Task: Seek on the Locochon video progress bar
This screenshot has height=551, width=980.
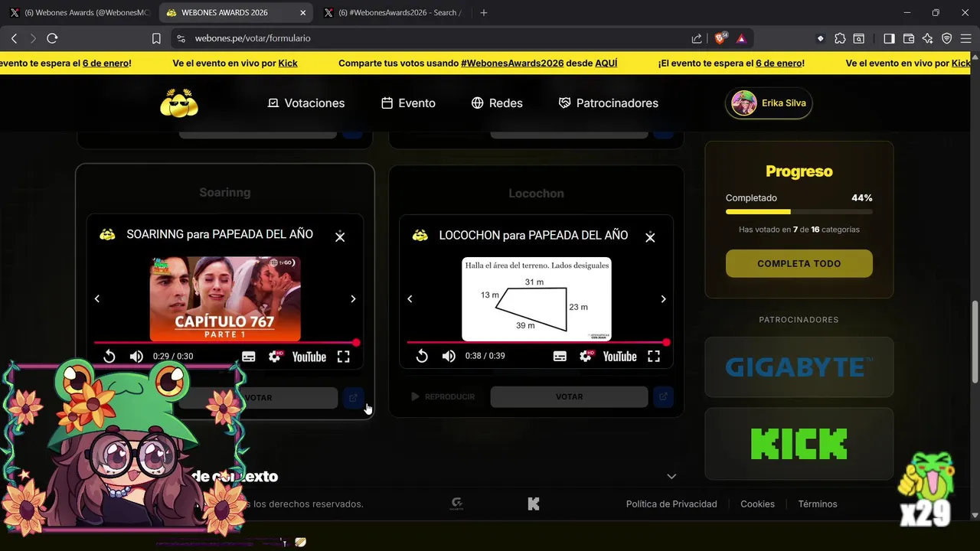Action: (x=537, y=342)
